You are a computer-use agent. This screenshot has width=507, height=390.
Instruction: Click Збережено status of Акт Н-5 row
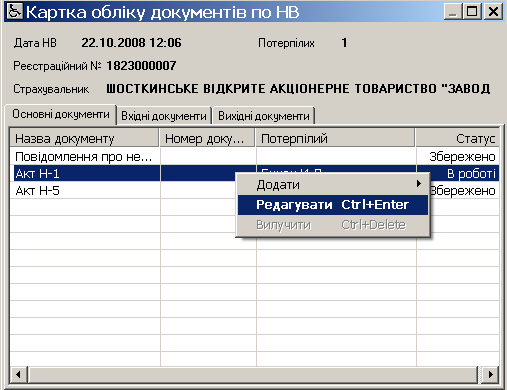[x=463, y=191]
